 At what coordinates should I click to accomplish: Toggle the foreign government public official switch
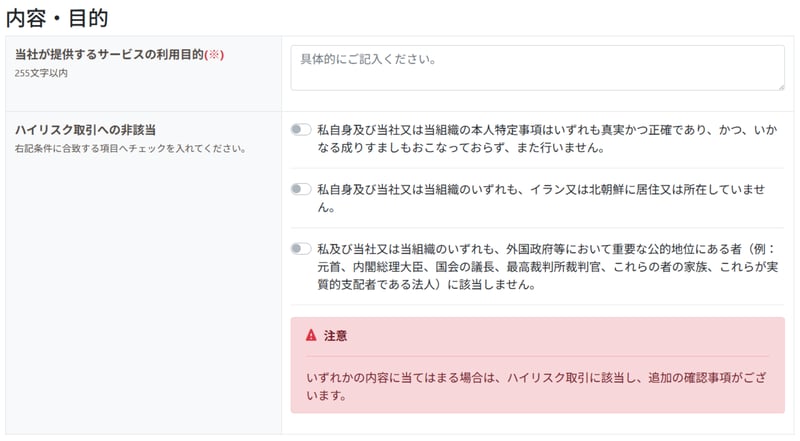(301, 248)
